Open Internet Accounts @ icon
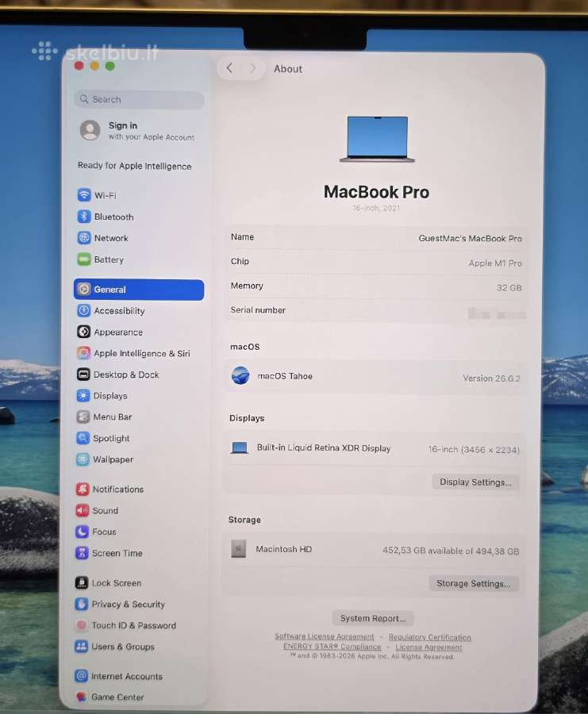This screenshot has height=714, width=588. point(81,676)
